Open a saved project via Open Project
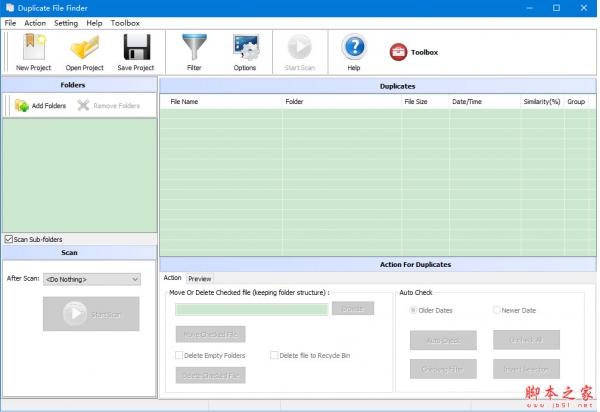The image size is (600, 412). 85,47
